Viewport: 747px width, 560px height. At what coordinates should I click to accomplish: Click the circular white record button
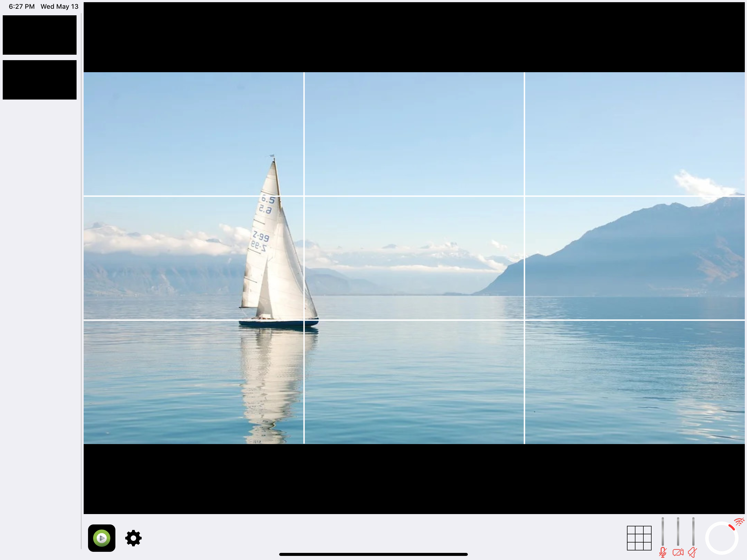[721, 538]
